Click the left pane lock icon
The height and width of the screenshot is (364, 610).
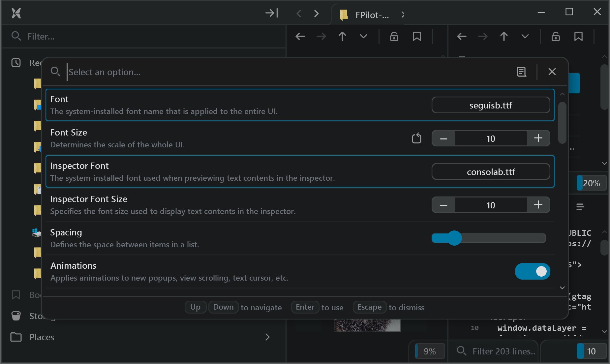394,36
